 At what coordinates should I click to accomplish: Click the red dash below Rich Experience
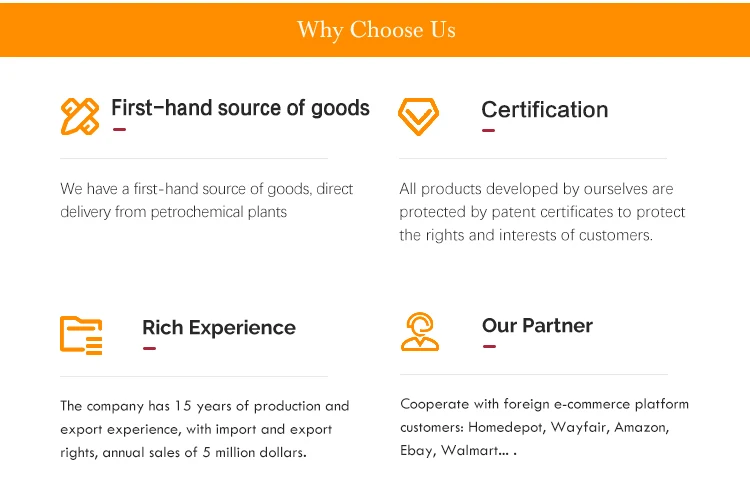point(149,348)
